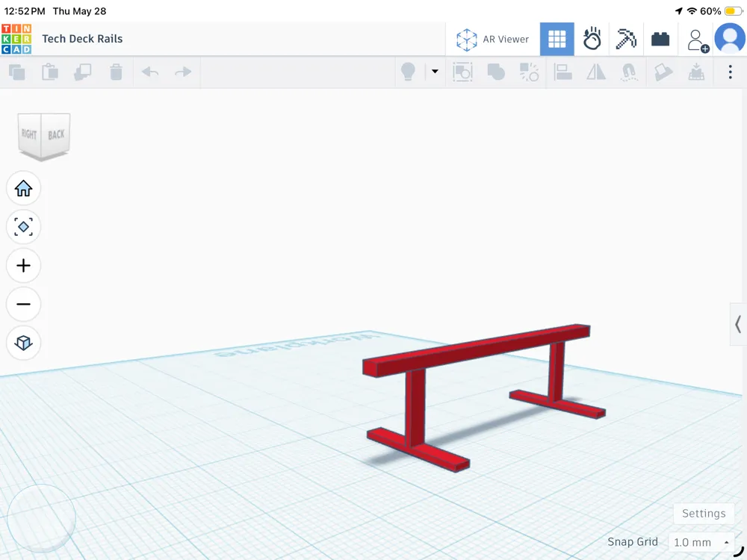The image size is (747, 560).
Task: Zoom out with minus button
Action: [23, 304]
